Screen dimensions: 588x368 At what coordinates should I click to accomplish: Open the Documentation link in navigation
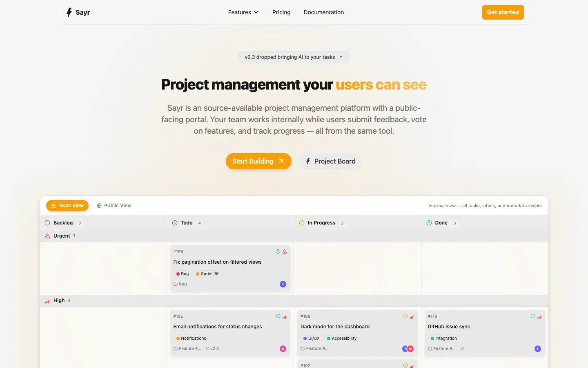[x=324, y=12]
